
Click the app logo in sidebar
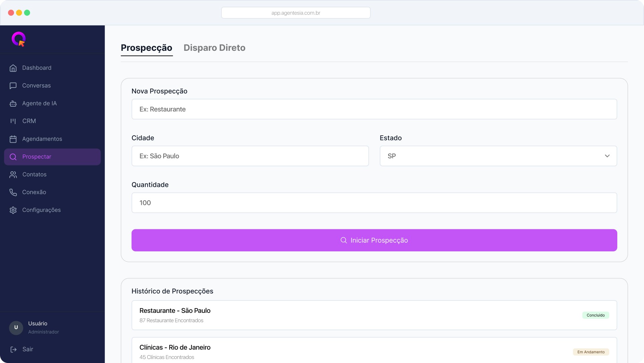coord(19,39)
